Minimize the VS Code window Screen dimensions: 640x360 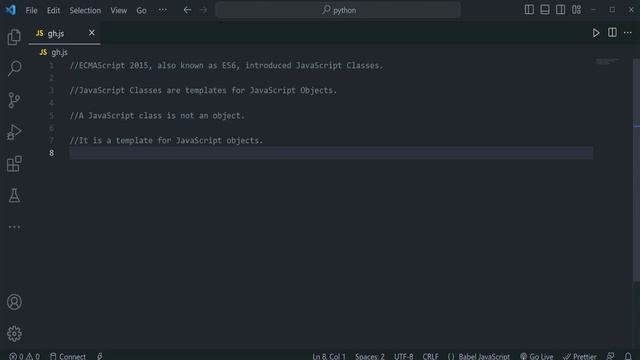[593, 10]
